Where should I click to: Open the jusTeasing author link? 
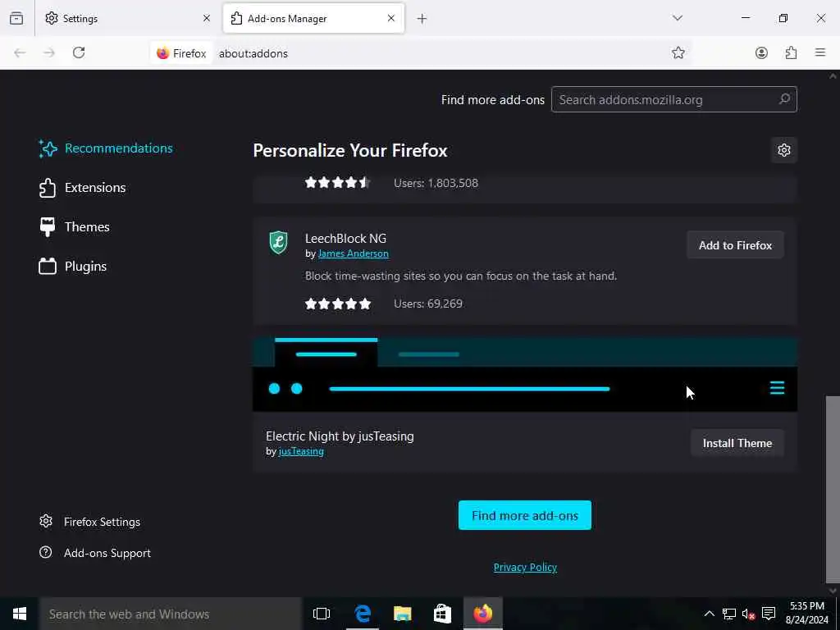(x=301, y=452)
